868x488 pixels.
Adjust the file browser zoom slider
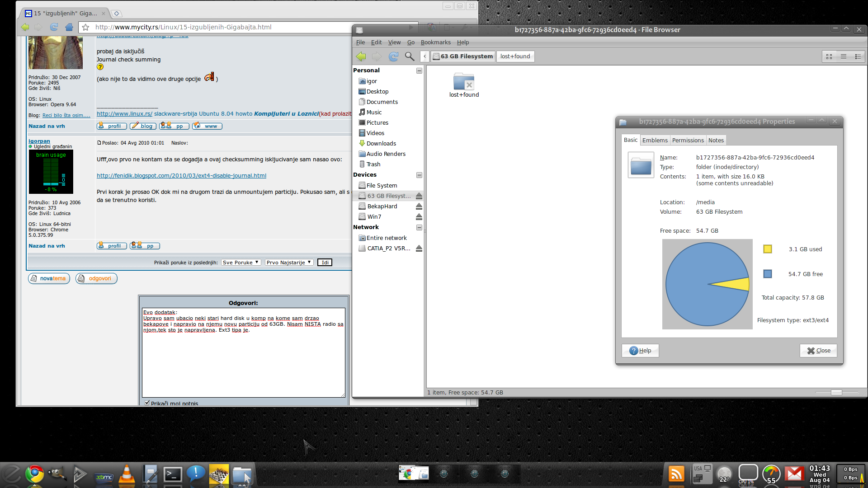pyautogui.click(x=836, y=392)
